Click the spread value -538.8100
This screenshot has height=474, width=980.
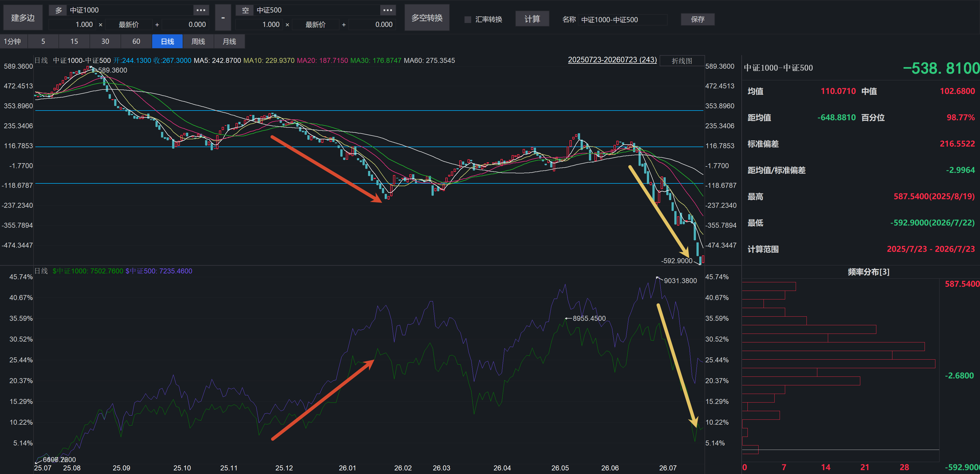coord(941,68)
